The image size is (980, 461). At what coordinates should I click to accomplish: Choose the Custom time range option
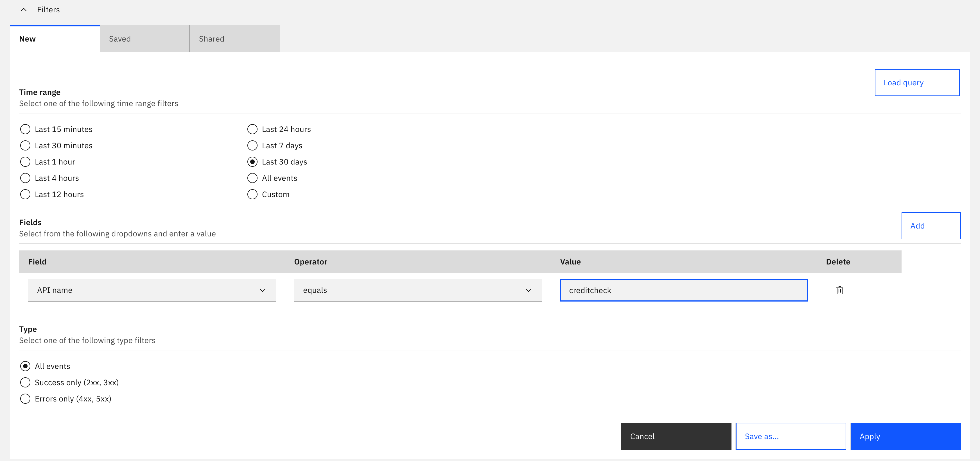[252, 195]
